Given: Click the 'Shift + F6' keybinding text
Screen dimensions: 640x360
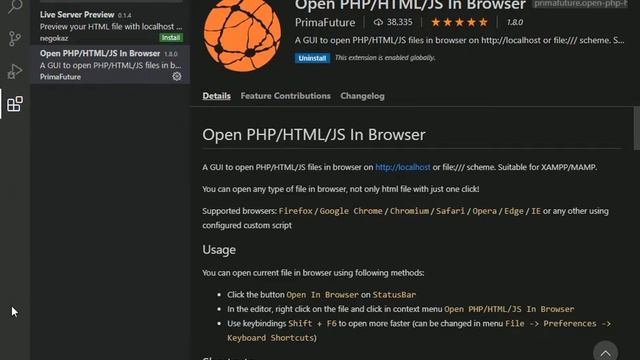Looking at the screenshot, I should 312,324.
